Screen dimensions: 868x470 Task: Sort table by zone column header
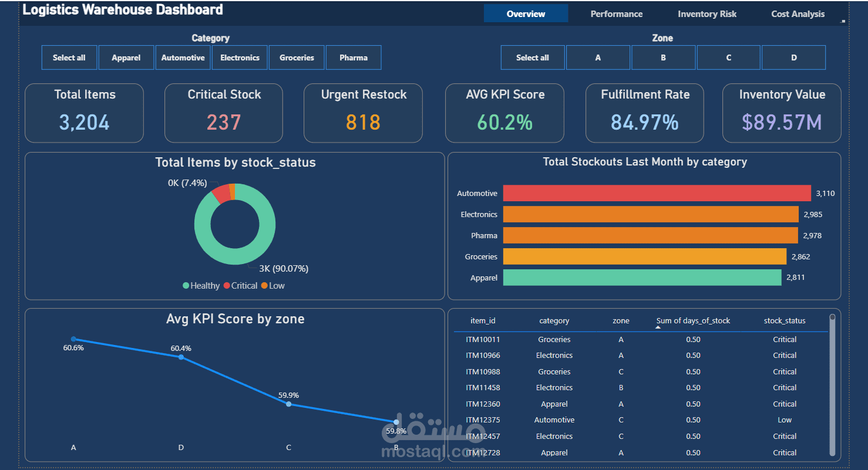621,321
